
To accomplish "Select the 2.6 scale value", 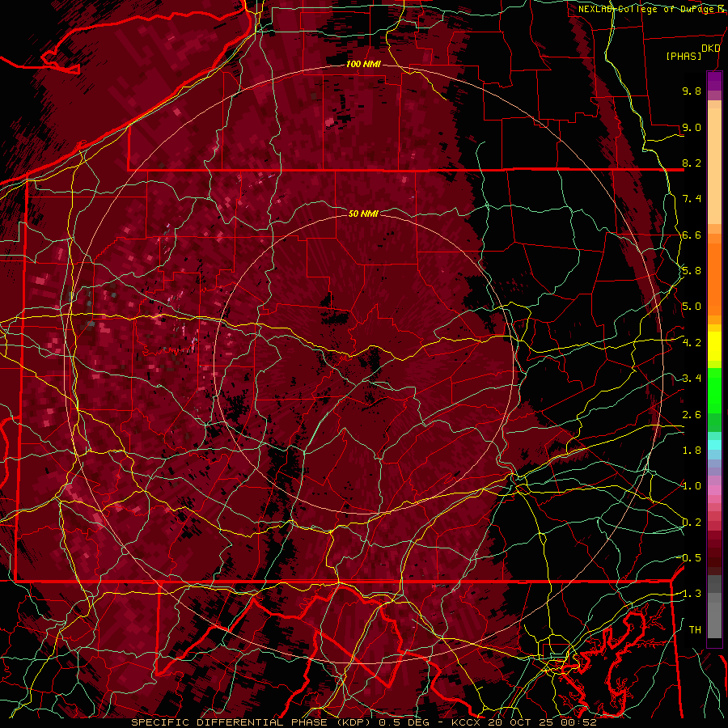I will click(x=692, y=415).
